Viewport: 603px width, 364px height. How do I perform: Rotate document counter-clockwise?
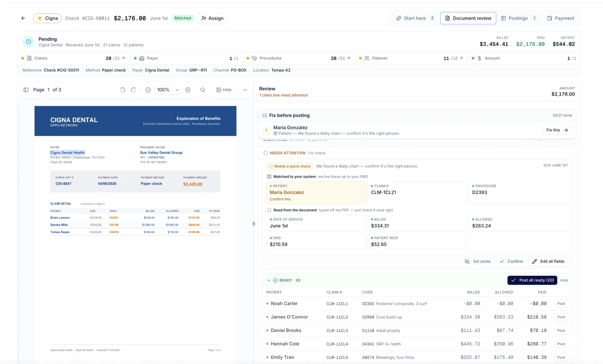pyautogui.click(x=123, y=90)
